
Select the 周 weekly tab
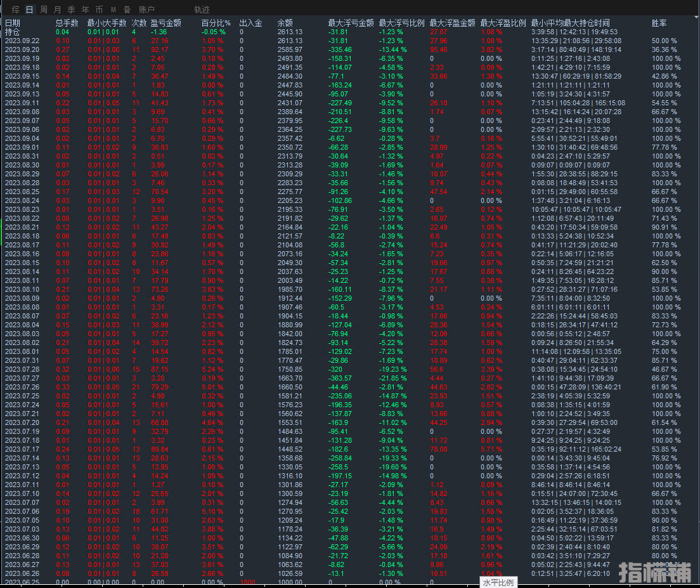pyautogui.click(x=44, y=10)
